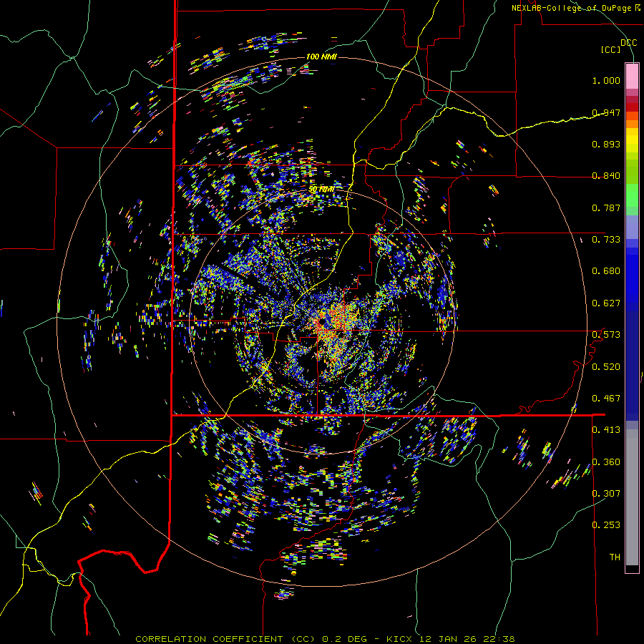Click the CORRELATION COEFFICIENT caption words
Image resolution: width=644 pixels, height=644 pixels.
(x=209, y=639)
